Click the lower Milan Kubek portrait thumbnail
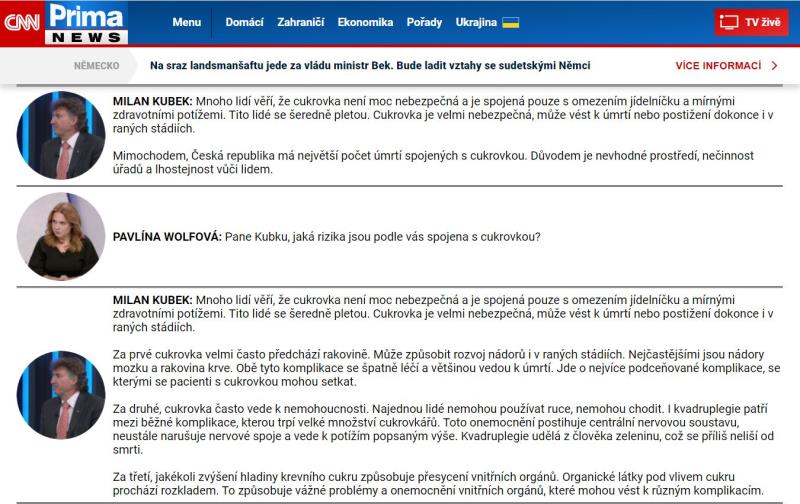 [x=61, y=395]
